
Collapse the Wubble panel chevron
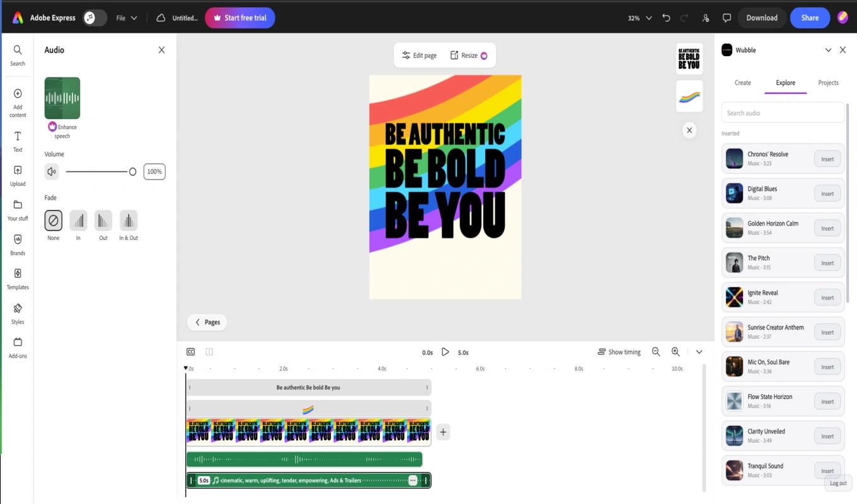pyautogui.click(x=828, y=50)
